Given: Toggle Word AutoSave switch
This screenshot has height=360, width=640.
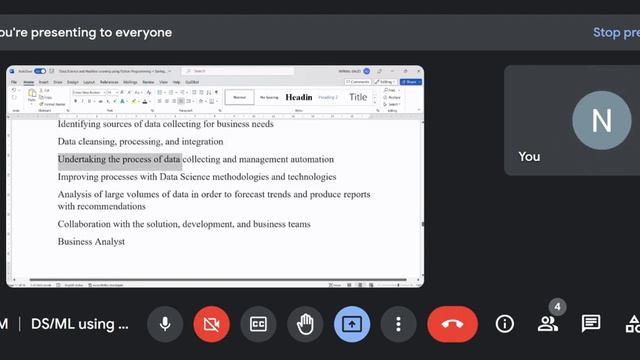Looking at the screenshot, I should click(40, 71).
